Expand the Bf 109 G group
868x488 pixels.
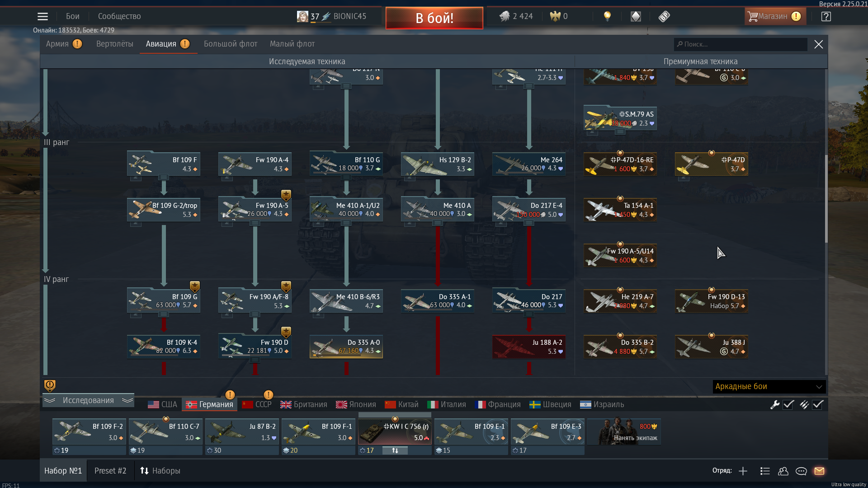pyautogui.click(x=164, y=314)
